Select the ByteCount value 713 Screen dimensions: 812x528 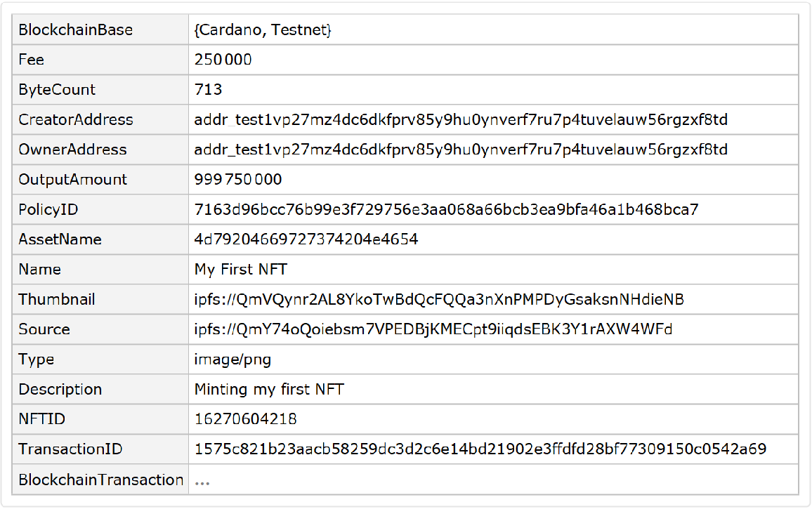[x=209, y=90]
